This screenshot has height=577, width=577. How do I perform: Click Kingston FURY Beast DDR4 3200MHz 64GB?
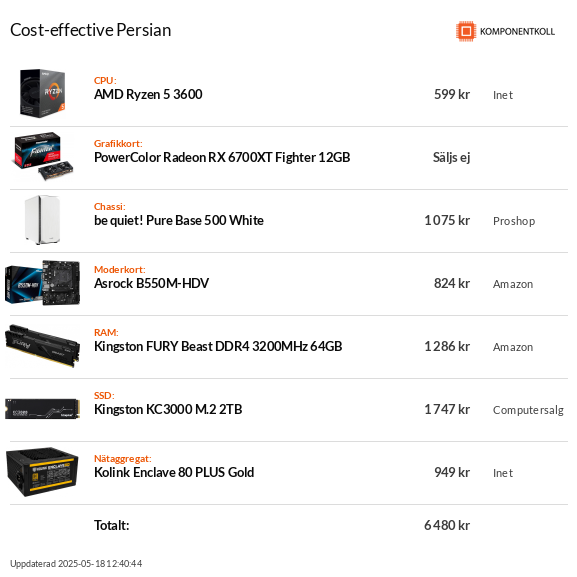pos(218,346)
